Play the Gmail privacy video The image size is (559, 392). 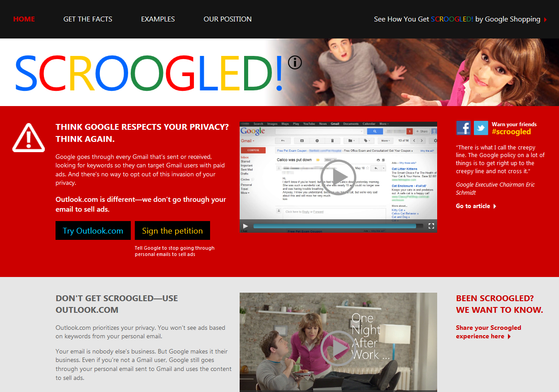(x=338, y=177)
